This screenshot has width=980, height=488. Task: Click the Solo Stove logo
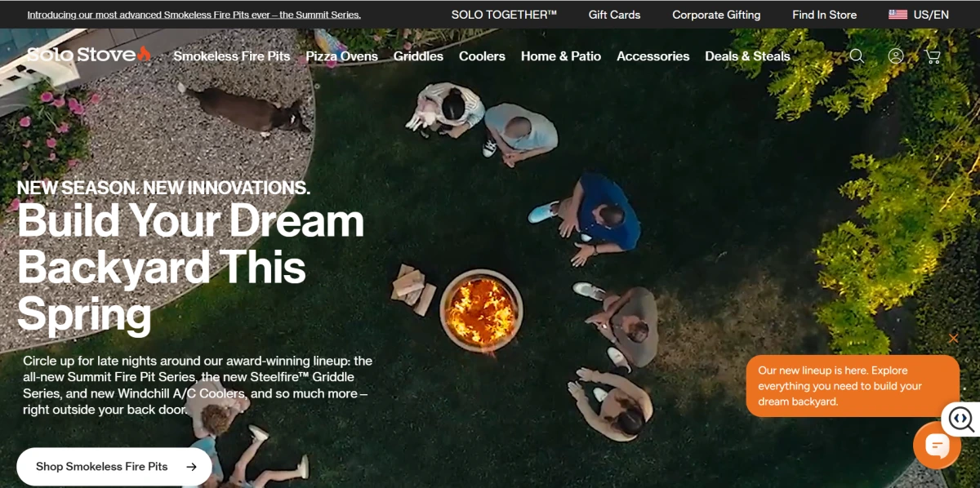(88, 55)
